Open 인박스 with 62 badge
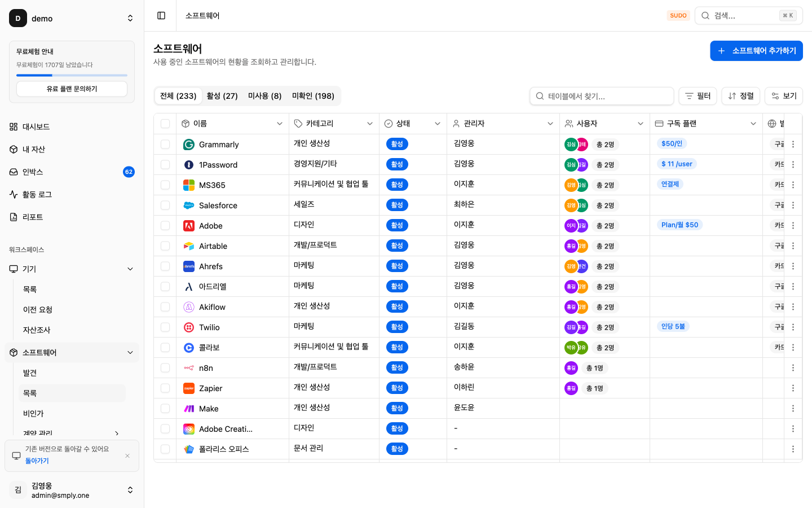 click(72, 172)
